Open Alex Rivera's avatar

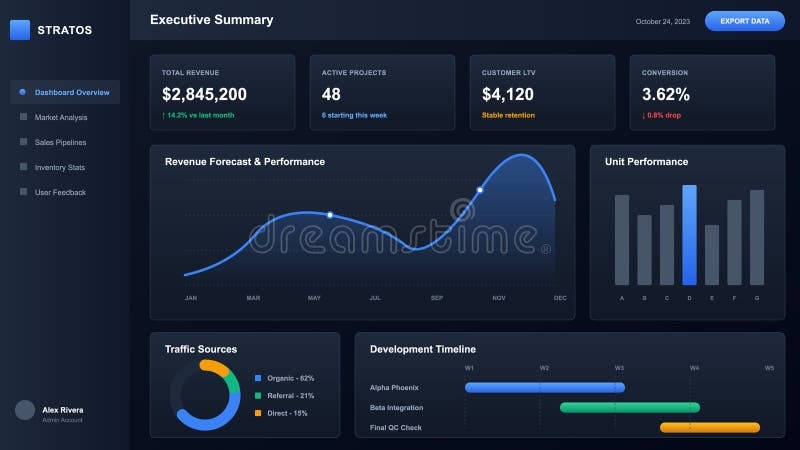click(24, 410)
